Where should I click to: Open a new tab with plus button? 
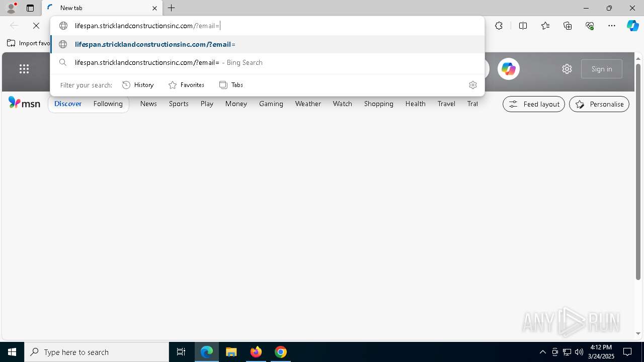coord(172,8)
